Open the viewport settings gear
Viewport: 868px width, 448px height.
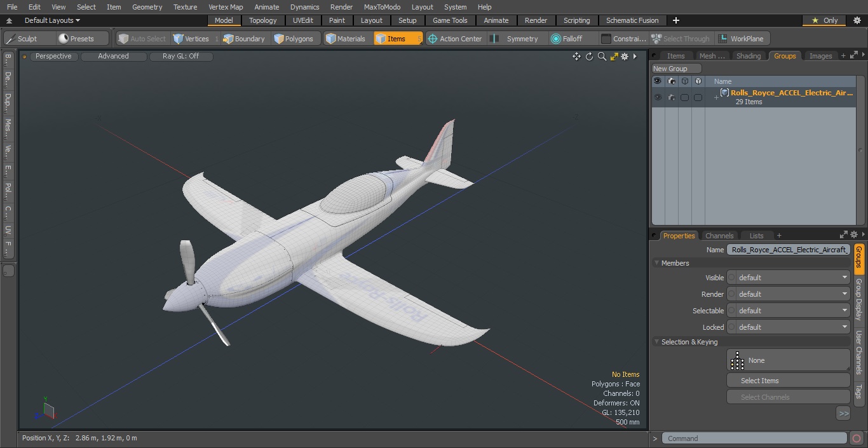coord(625,57)
